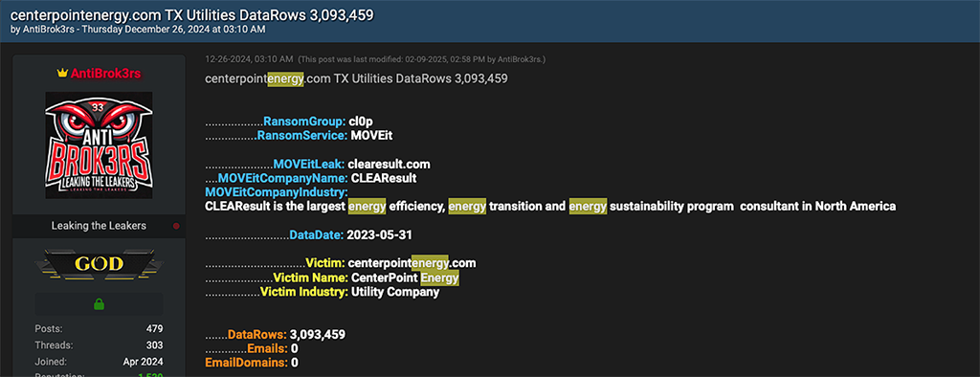Click the GOD rank badge

pos(99,264)
